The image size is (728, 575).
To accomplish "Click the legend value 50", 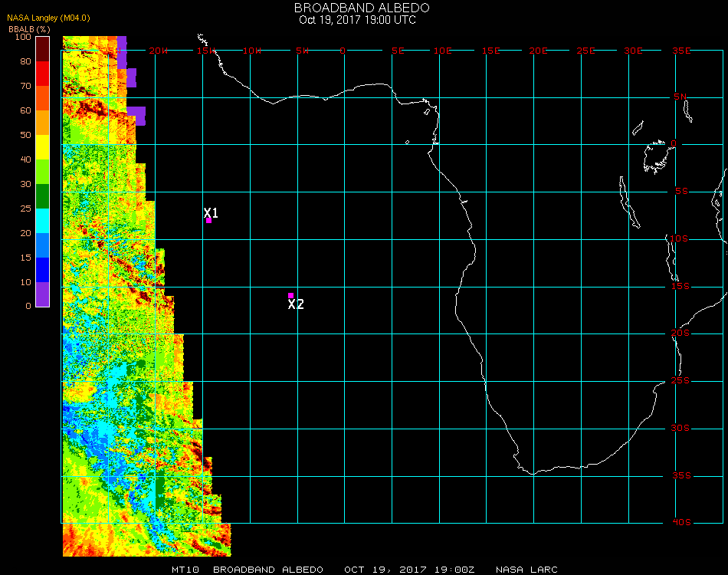I will (x=25, y=135).
